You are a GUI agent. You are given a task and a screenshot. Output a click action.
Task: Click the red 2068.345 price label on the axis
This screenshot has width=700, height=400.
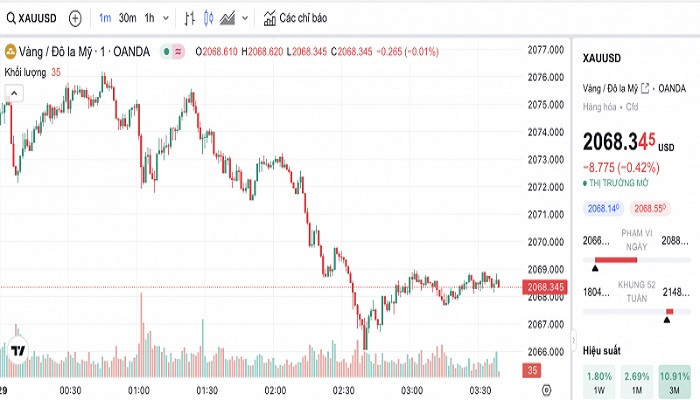point(544,287)
